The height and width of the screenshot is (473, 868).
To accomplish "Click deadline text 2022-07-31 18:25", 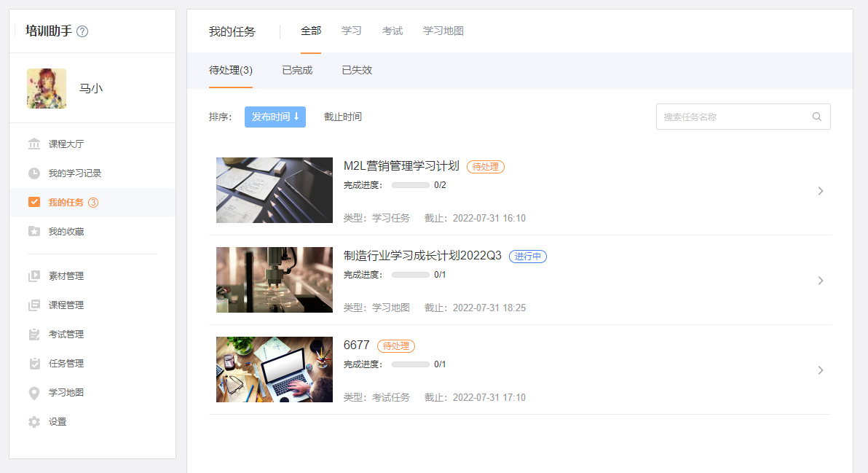I will pos(489,308).
